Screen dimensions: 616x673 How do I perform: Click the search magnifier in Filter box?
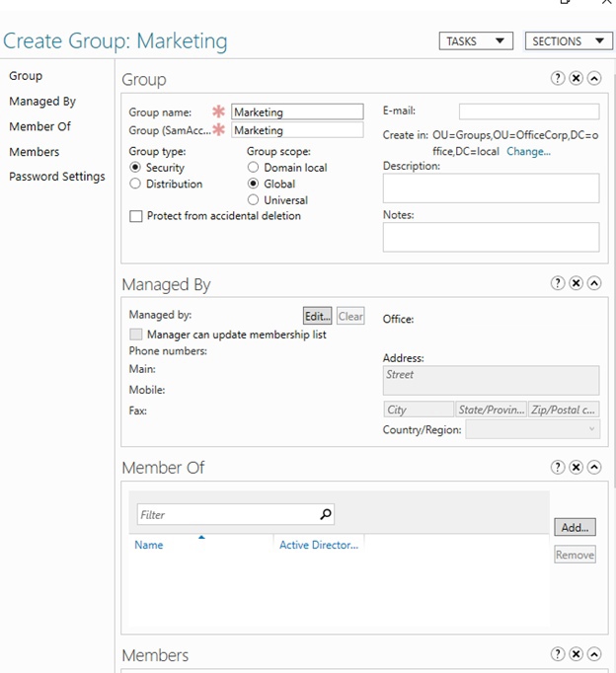[326, 514]
